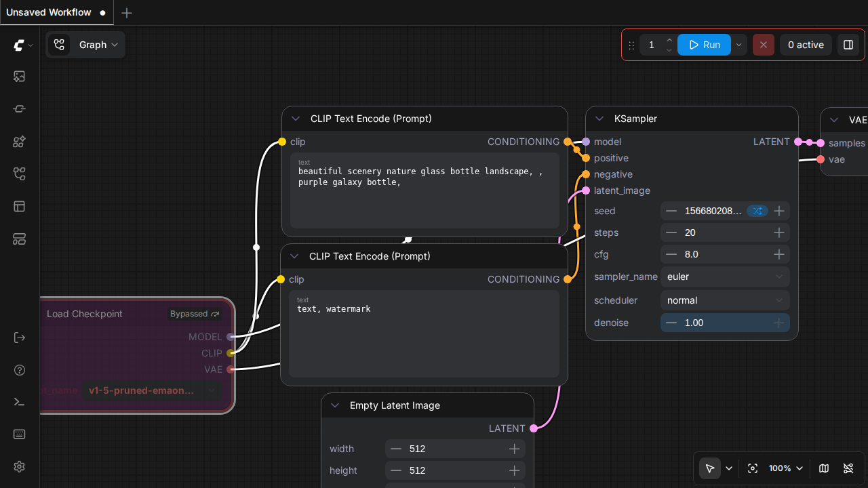The width and height of the screenshot is (868, 488).
Task: Toggle the right side panel button
Action: 848,45
